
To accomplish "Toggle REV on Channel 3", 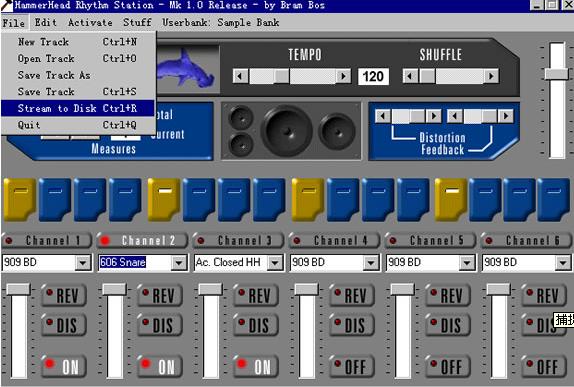I will click(256, 295).
